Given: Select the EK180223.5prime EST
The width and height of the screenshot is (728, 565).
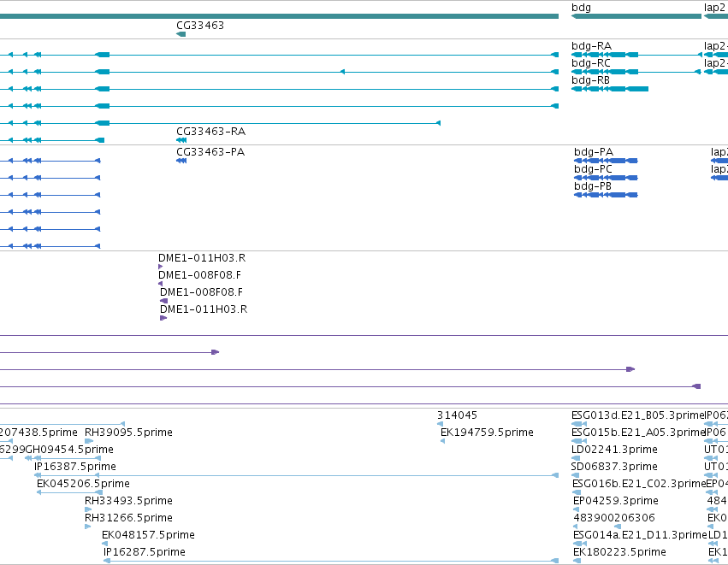Looking at the screenshot, I should point(577,561).
